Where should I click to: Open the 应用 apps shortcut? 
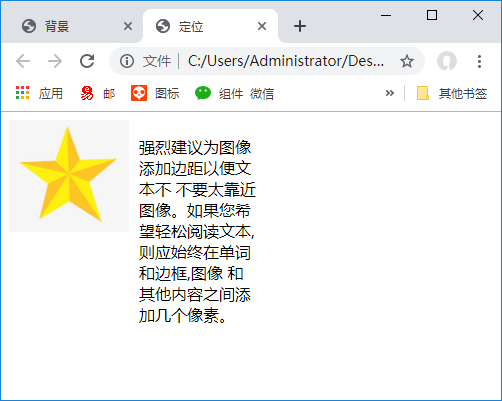(39, 93)
